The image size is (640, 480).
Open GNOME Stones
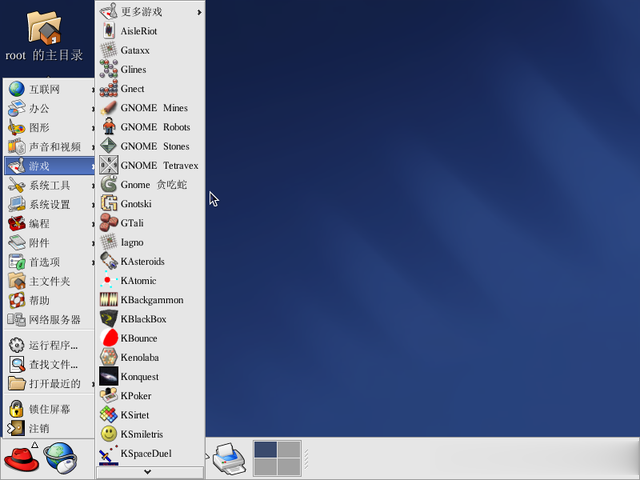150,146
